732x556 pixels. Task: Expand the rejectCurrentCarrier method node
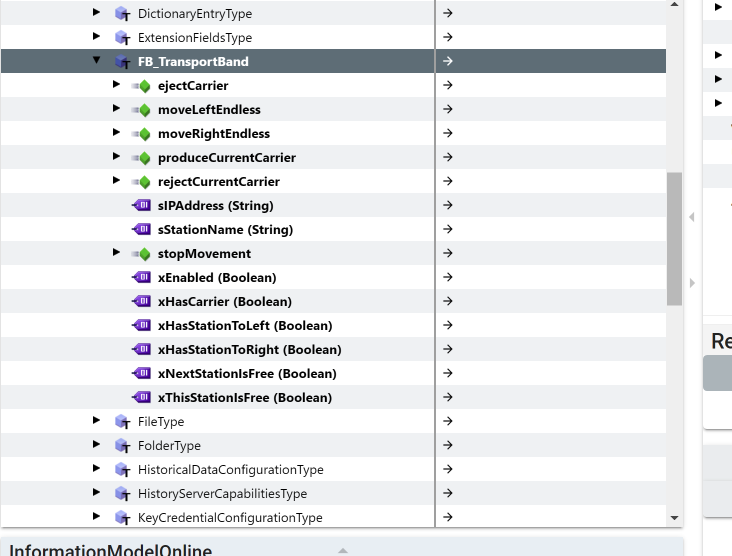pyautogui.click(x=117, y=181)
